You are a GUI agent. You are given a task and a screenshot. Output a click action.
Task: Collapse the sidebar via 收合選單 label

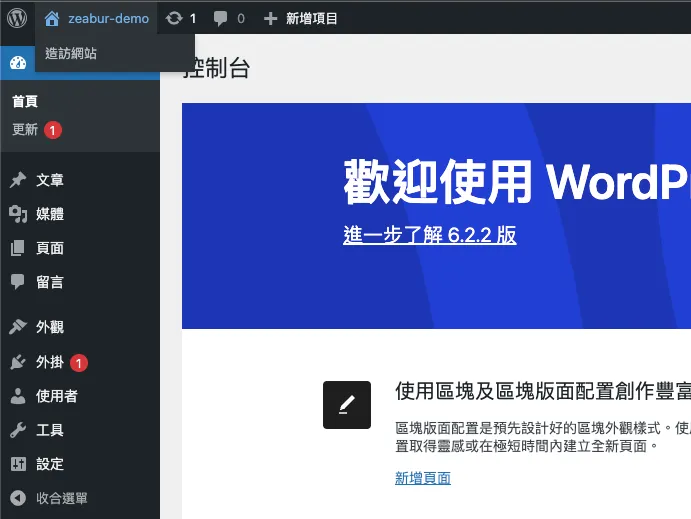click(x=62, y=498)
